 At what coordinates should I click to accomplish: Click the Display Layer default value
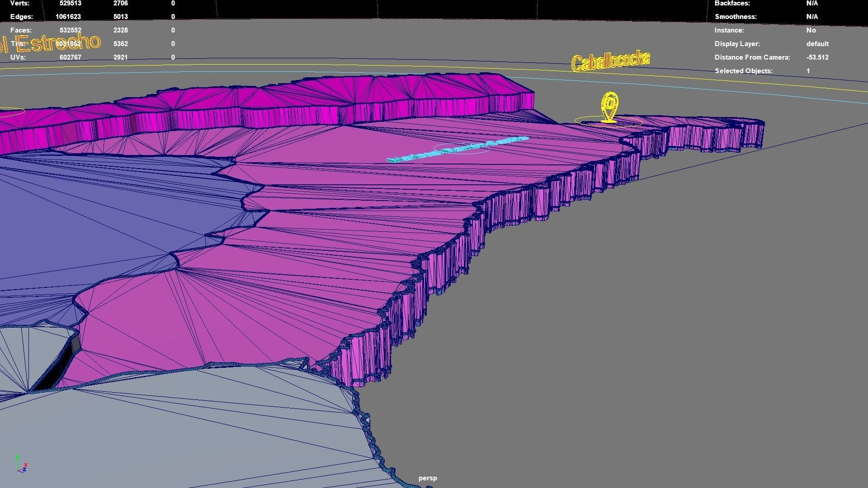pos(817,44)
